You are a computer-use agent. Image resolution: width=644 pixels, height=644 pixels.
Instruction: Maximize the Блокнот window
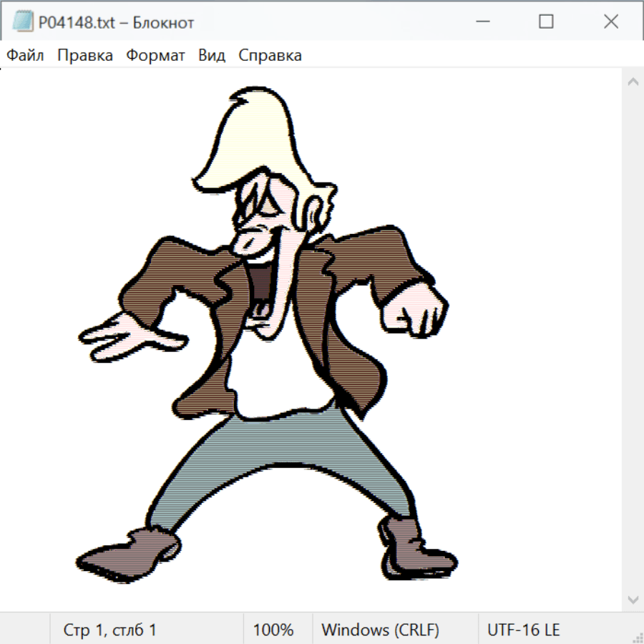(x=546, y=22)
